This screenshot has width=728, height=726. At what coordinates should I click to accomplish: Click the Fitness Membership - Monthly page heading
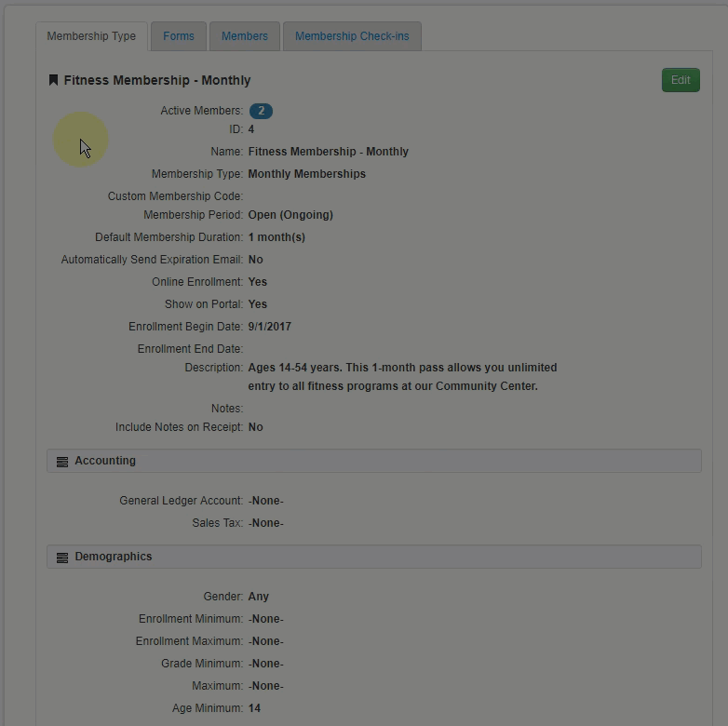point(156,81)
